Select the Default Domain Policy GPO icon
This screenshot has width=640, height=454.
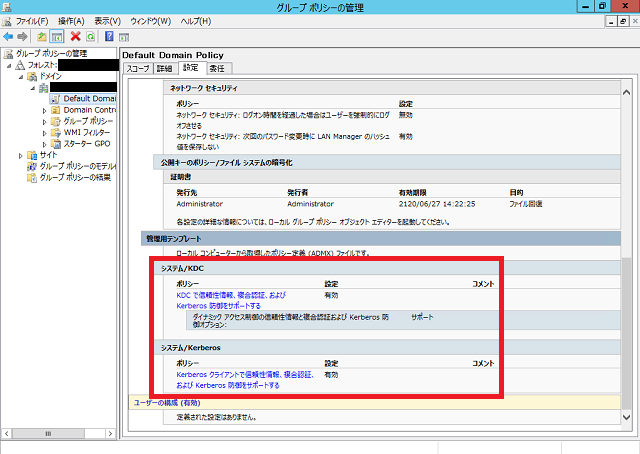56,99
